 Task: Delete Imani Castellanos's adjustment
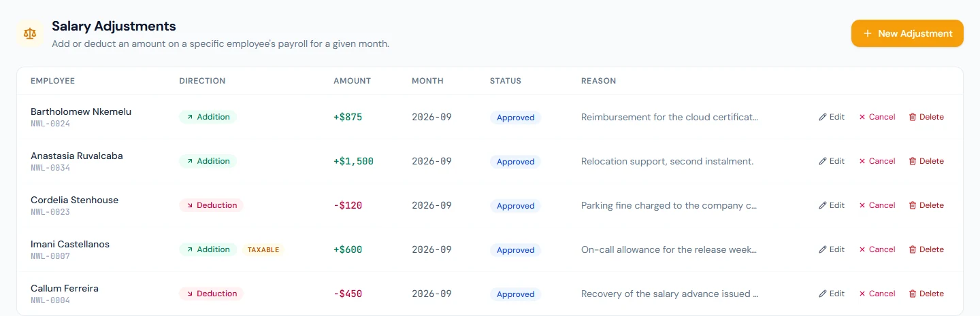point(926,249)
